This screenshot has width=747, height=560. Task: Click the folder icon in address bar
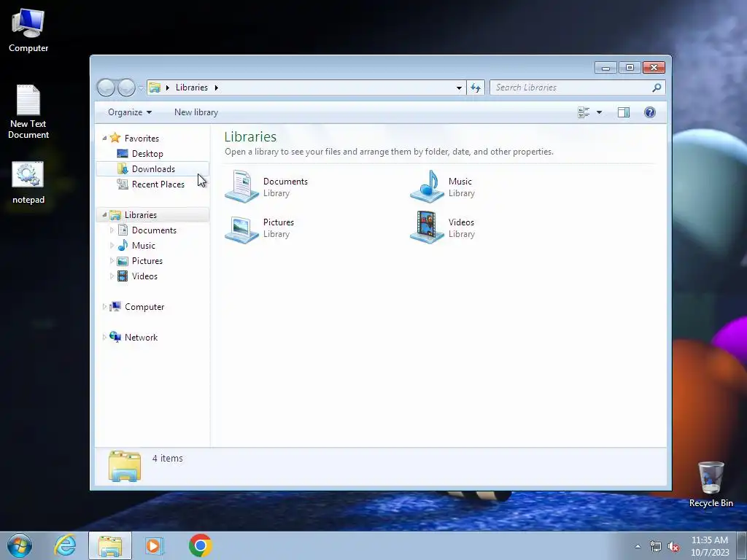click(x=155, y=87)
